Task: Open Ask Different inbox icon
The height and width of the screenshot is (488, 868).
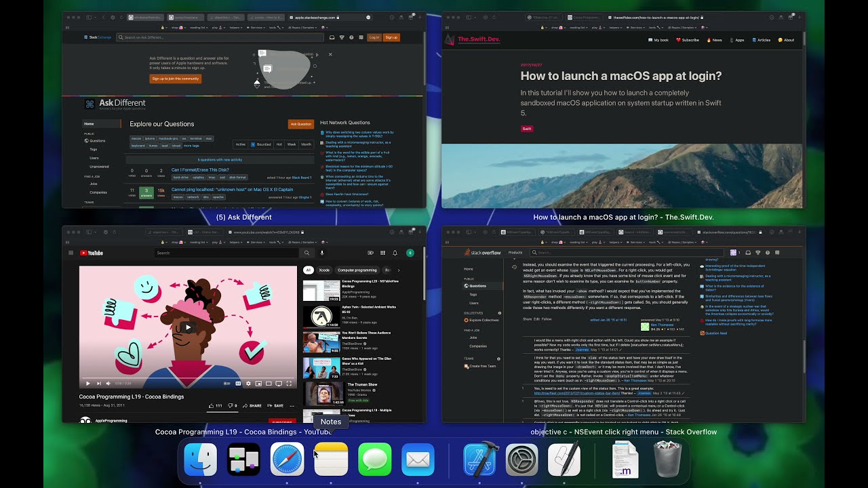Action: click(332, 37)
